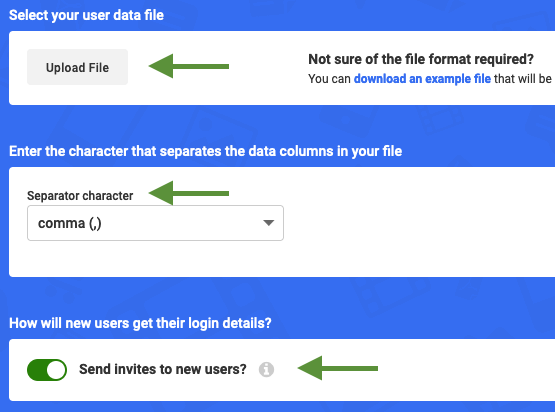
Task: Click the Send invites to new users label
Action: (162, 369)
